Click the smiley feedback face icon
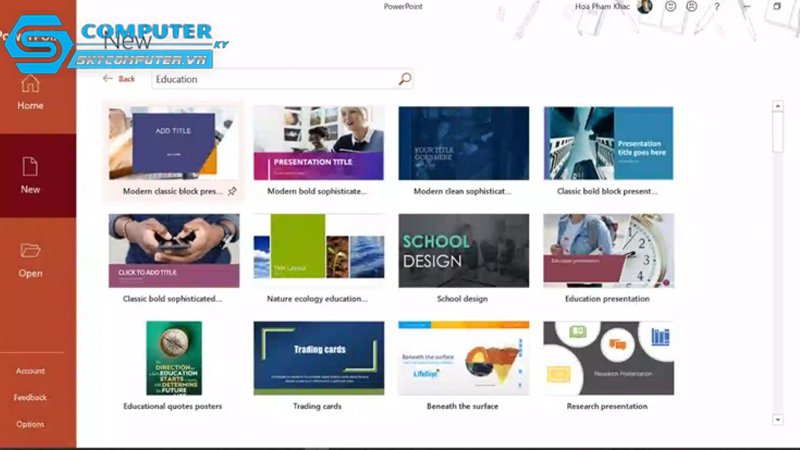 click(671, 6)
